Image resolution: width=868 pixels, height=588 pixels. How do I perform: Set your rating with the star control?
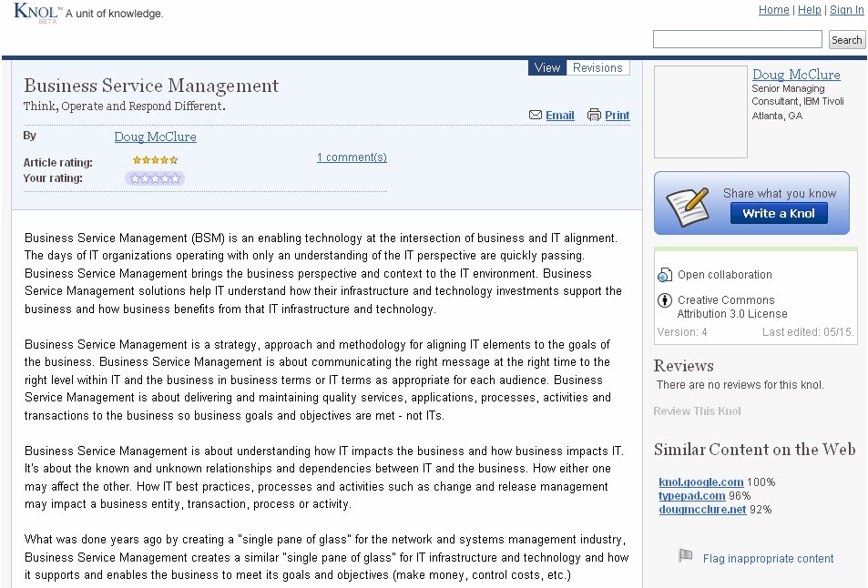[155, 178]
